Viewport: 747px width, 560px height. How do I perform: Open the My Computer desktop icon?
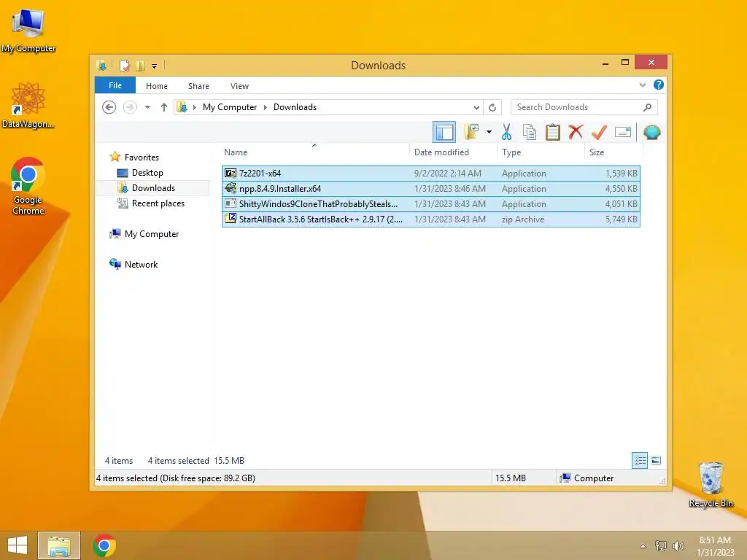[x=28, y=29]
